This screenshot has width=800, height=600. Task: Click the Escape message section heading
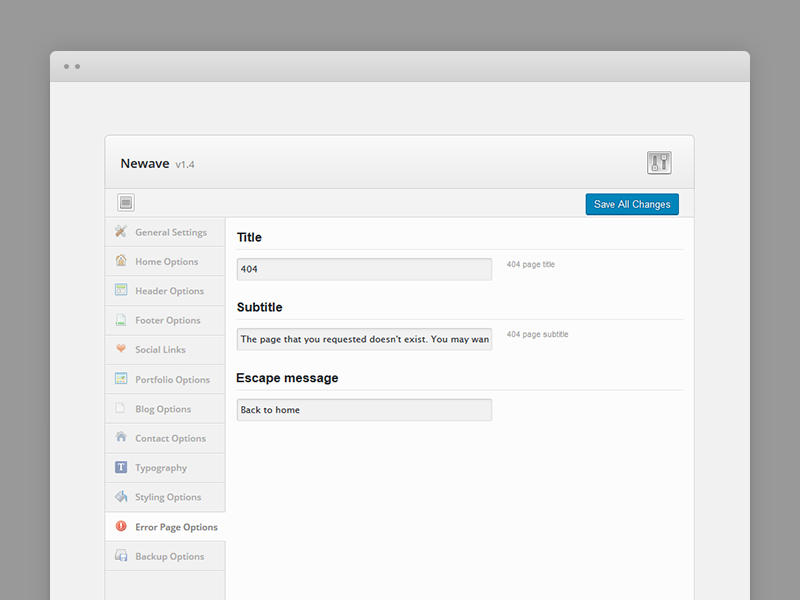pos(287,378)
